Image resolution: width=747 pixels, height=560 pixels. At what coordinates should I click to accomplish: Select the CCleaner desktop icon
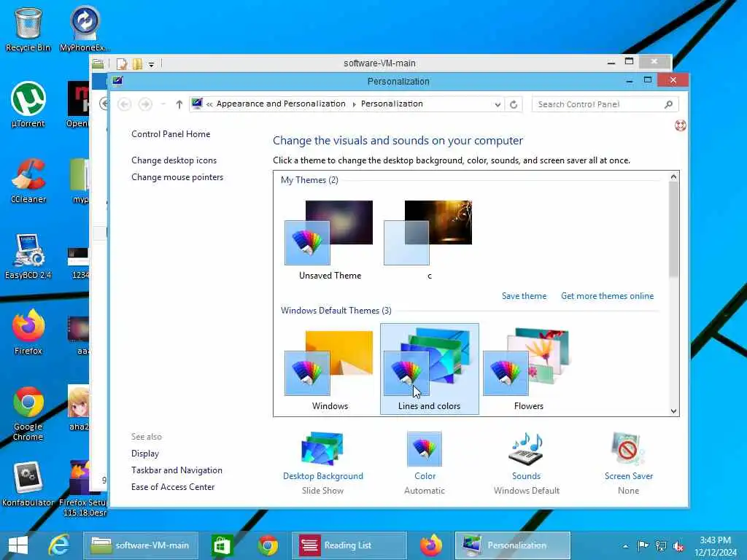point(28,180)
